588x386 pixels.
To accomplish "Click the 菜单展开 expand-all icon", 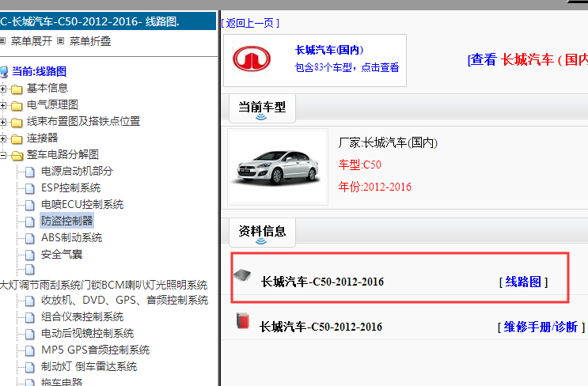I will (x=2, y=41).
